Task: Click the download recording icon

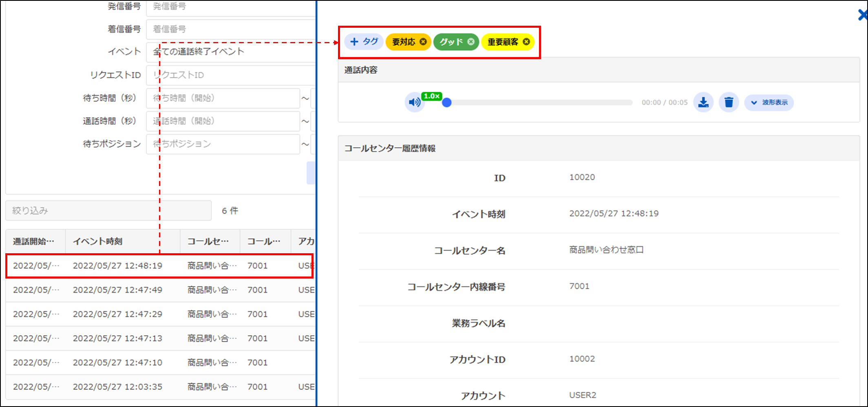Action: click(703, 102)
